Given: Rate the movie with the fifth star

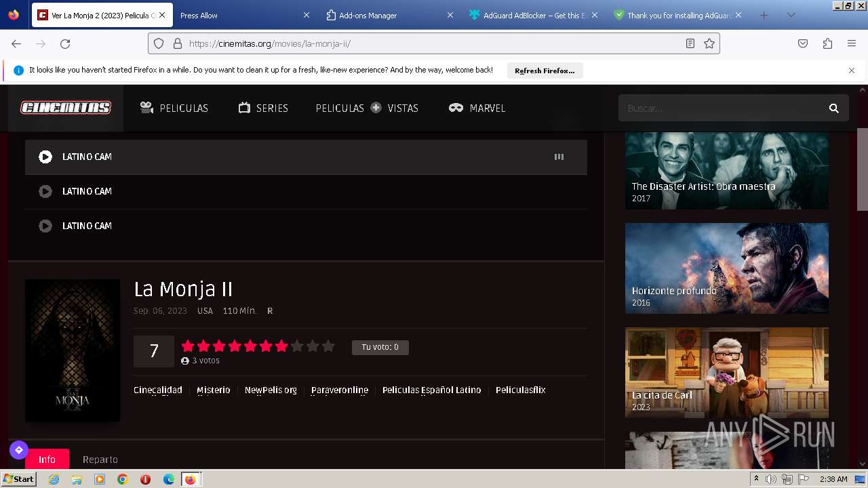Looking at the screenshot, I should coord(250,346).
